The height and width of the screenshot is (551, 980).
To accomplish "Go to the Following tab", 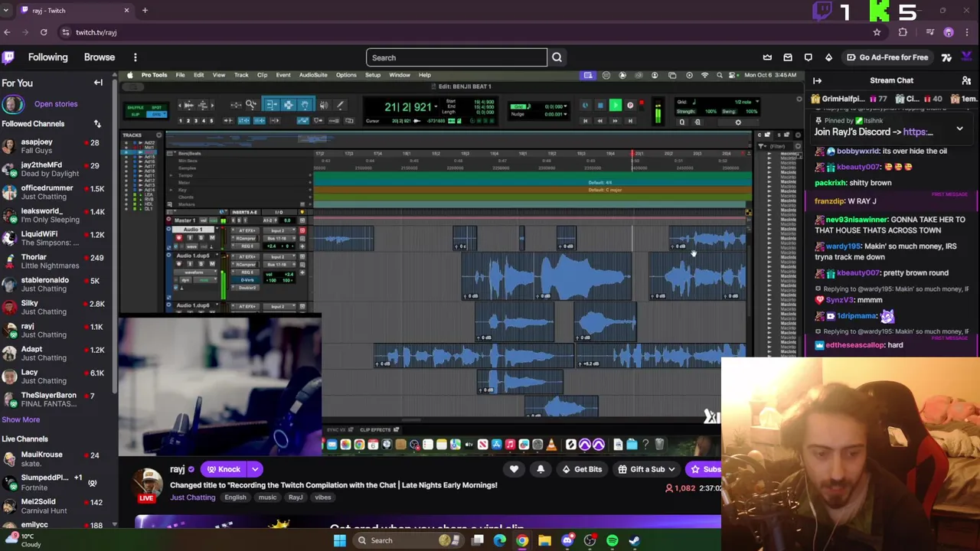I will coord(47,57).
